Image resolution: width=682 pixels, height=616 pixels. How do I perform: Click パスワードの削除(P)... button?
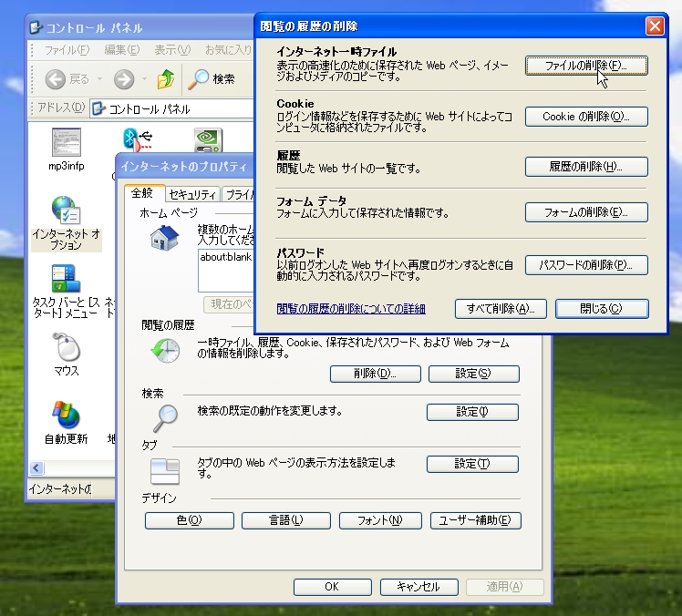coord(586,265)
